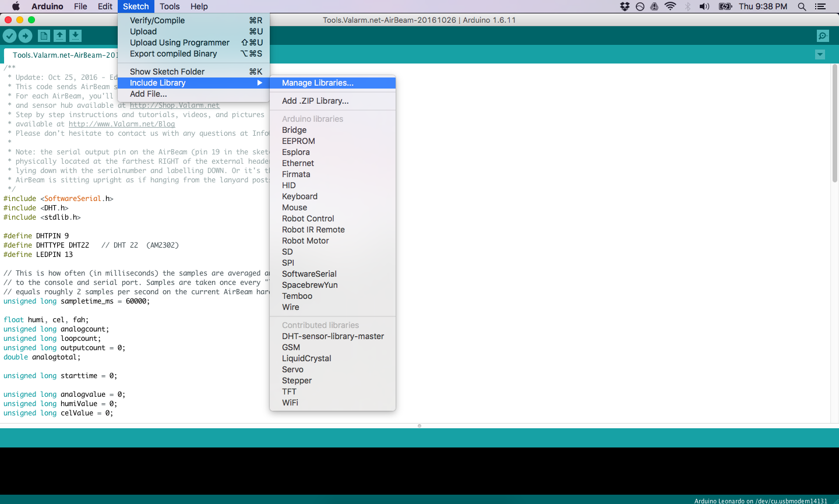Open the Serial Monitor icon
Viewport: 839px width, 504px height.
pos(823,36)
